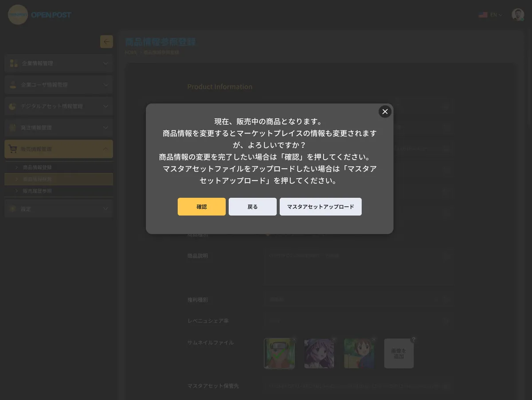Expand the 設定 menu chevron
The width and height of the screenshot is (532, 400).
106,209
